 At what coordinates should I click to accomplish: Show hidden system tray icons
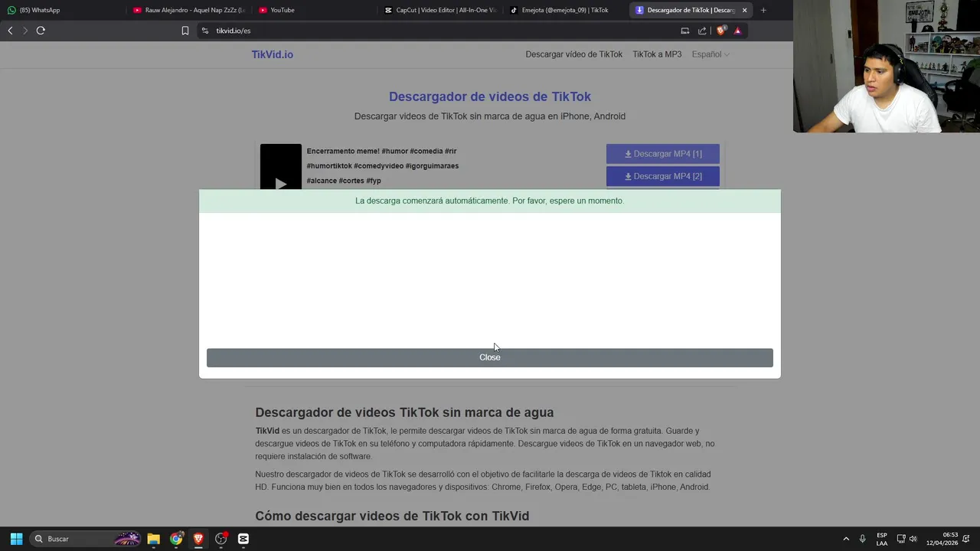tap(846, 539)
